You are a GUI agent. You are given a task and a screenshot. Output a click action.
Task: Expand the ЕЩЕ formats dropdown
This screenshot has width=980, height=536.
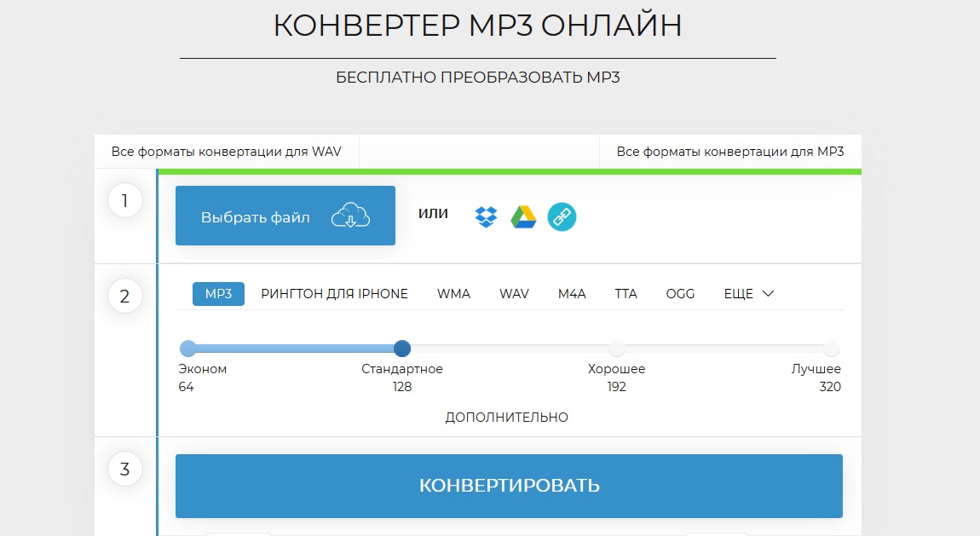(748, 294)
